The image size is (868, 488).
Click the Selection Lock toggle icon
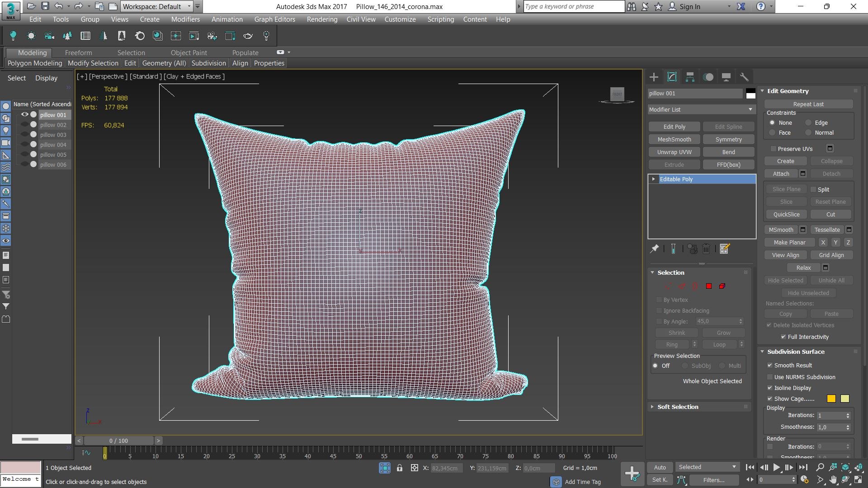coord(400,468)
